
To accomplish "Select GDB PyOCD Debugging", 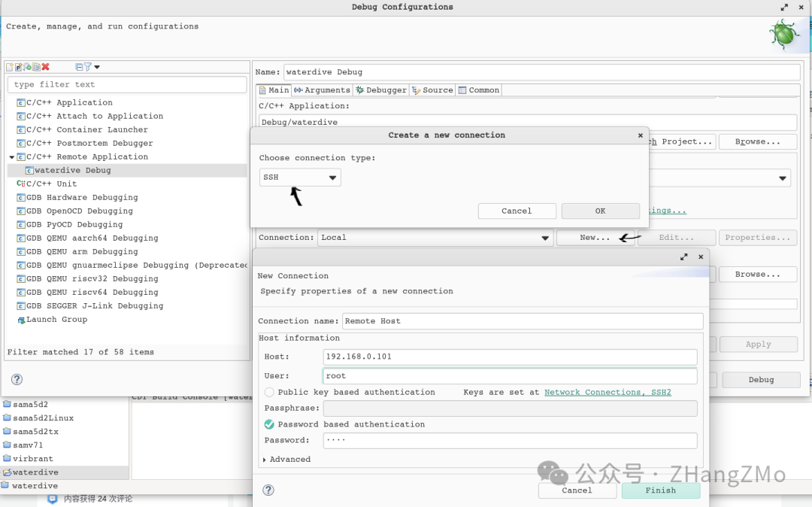I will (69, 224).
